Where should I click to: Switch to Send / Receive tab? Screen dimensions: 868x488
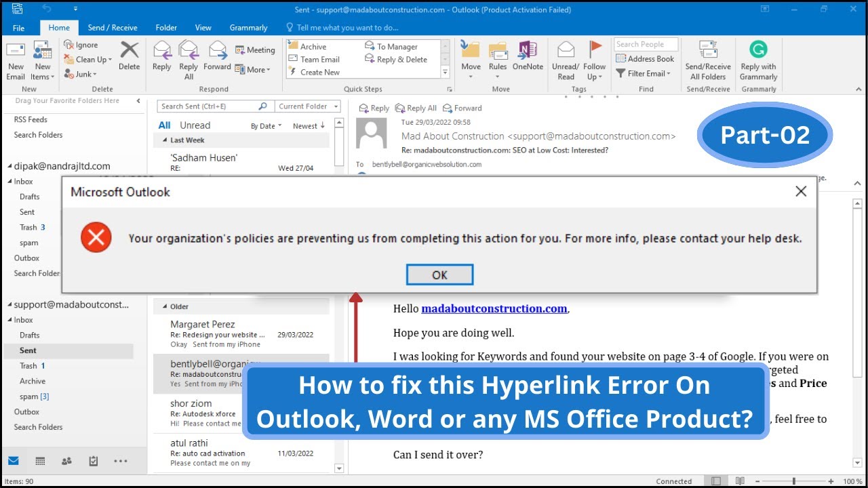coord(113,28)
